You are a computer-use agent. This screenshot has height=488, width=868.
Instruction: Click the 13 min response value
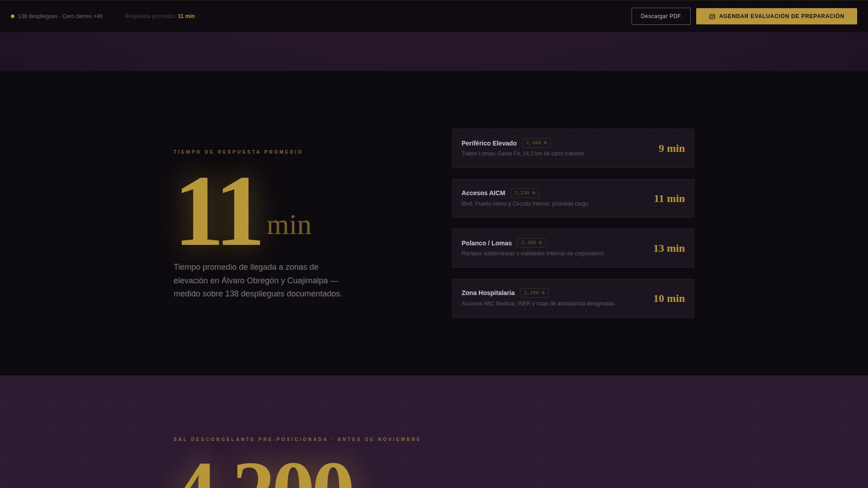pos(669,248)
